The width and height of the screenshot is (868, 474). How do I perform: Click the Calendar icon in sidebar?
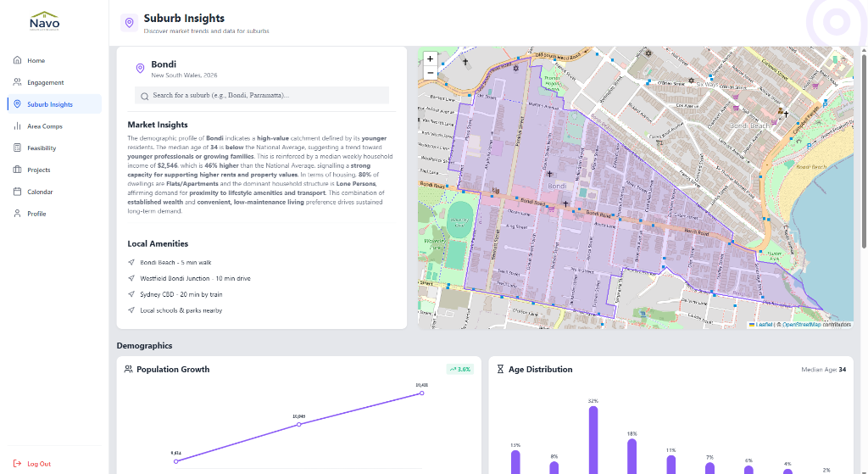tap(17, 192)
